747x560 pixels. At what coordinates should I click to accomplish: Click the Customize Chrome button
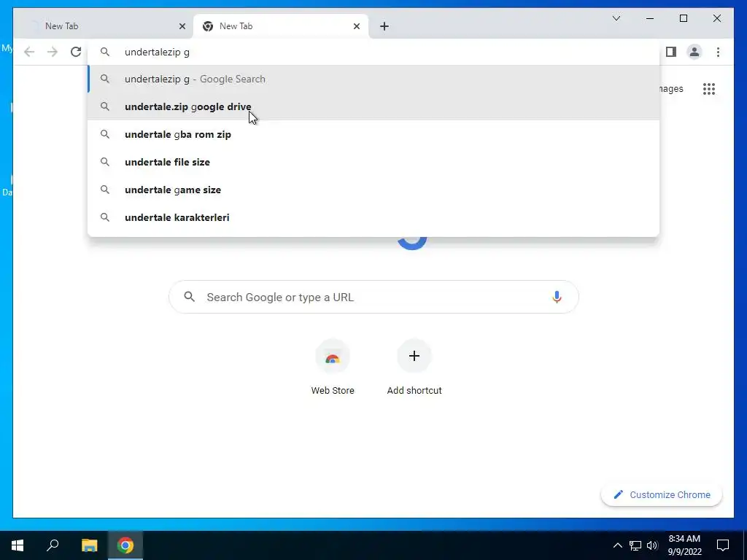662,495
